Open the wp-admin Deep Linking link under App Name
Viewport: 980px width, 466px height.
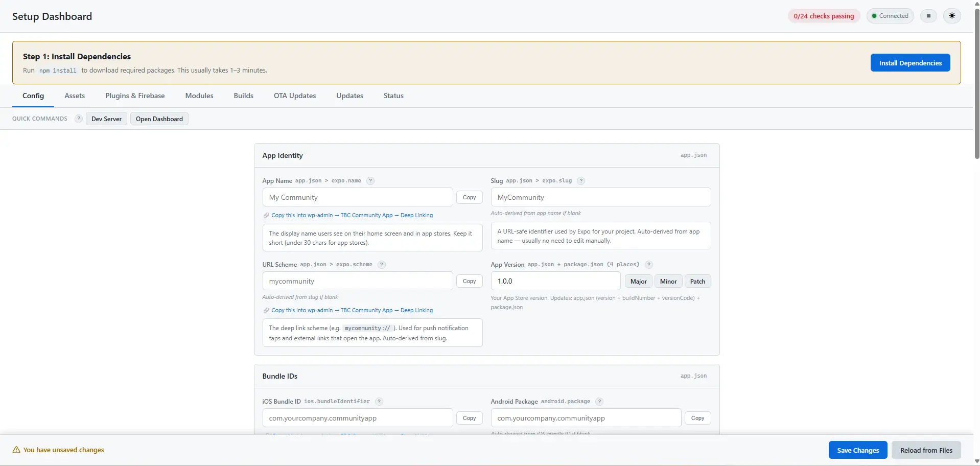[x=352, y=215]
